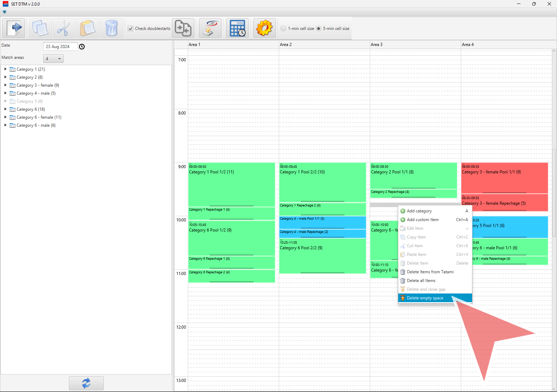The height and width of the screenshot is (392, 557).
Task: Click the double-file swap toolbar icon
Action: tap(183, 28)
